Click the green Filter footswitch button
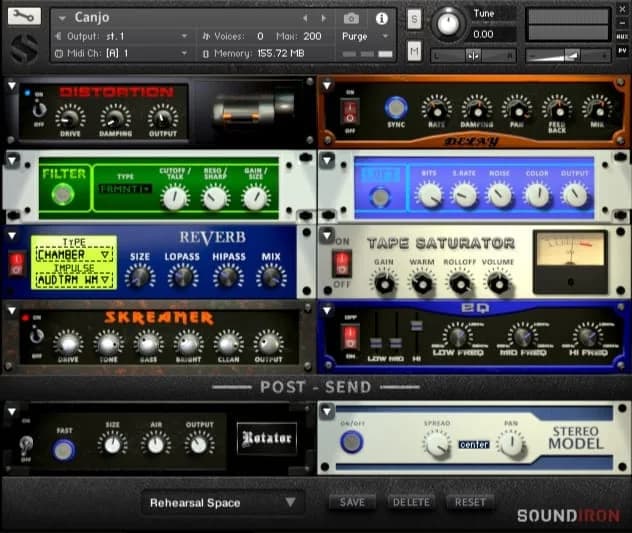Image resolution: width=632 pixels, height=533 pixels. 63,196
